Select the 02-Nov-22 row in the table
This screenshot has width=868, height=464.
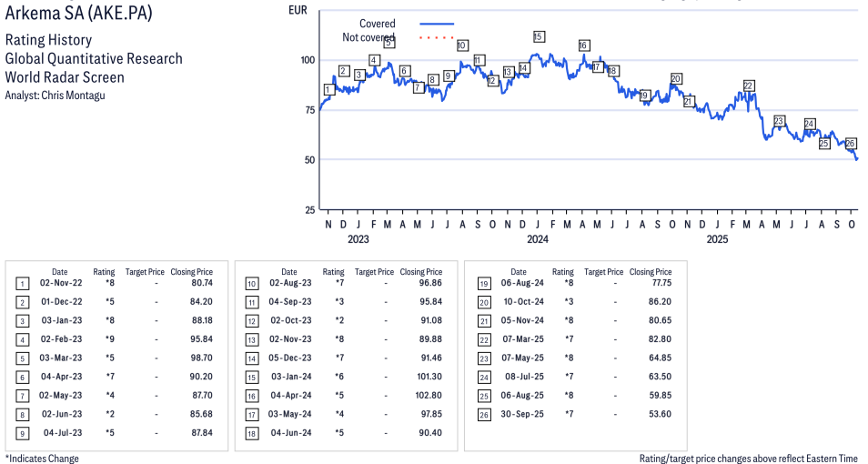(116, 284)
